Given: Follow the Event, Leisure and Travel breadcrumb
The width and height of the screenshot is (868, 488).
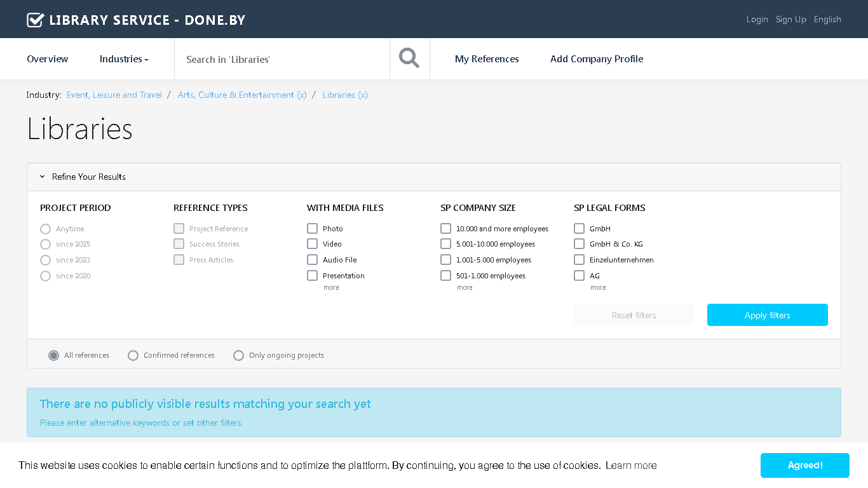Looking at the screenshot, I should (x=114, y=95).
